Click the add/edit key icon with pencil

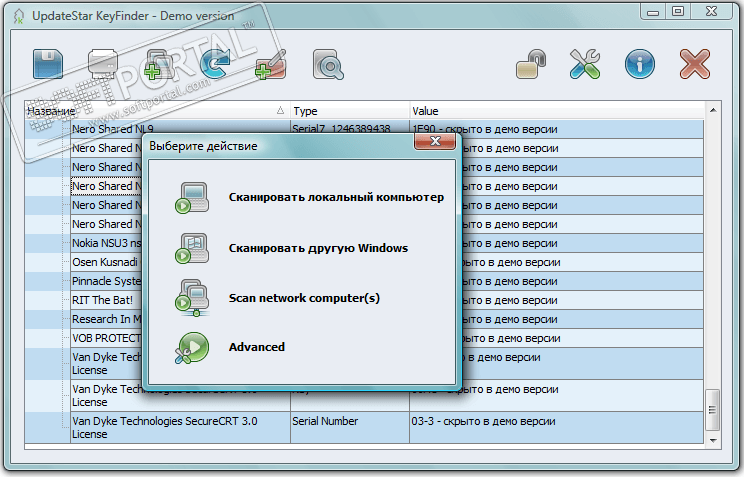point(270,64)
